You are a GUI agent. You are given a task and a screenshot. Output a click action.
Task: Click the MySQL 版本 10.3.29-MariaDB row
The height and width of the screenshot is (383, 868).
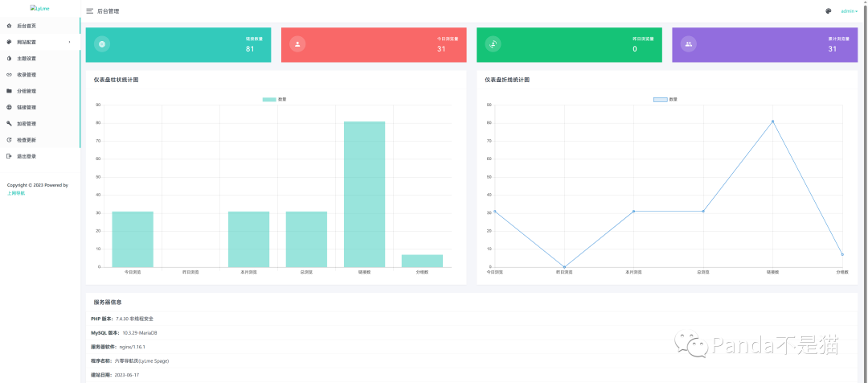click(x=472, y=332)
